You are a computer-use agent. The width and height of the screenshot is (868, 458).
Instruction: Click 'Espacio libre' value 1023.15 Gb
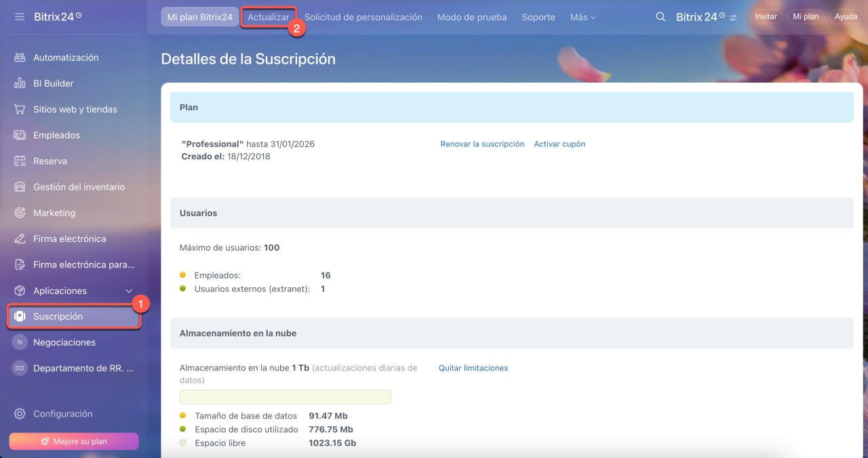(x=332, y=443)
